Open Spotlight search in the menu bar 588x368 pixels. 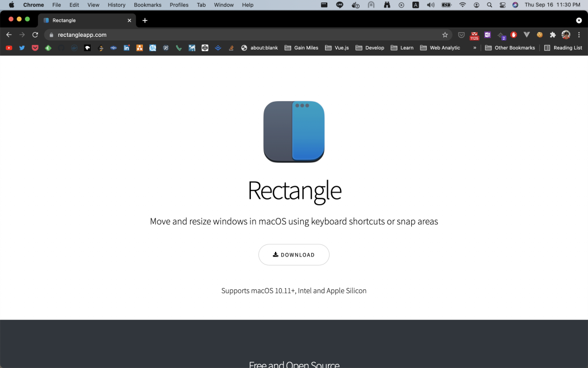tap(489, 5)
